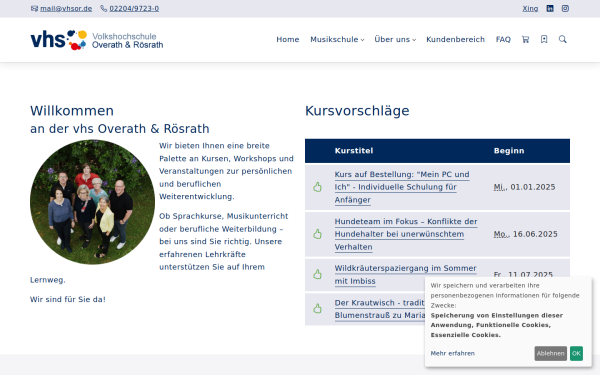This screenshot has height=375, width=600.
Task: Click the vhs Overath & Rösrath logo
Action: [x=97, y=40]
